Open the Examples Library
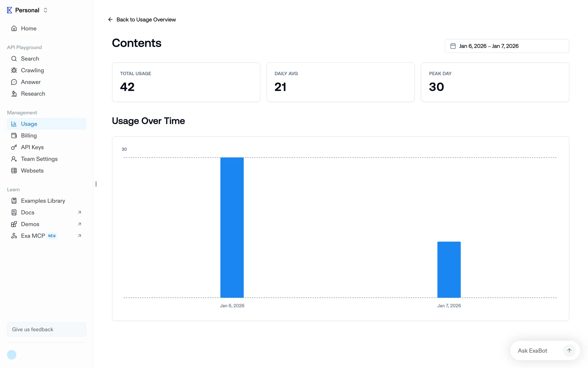This screenshot has width=588, height=368. (x=43, y=201)
